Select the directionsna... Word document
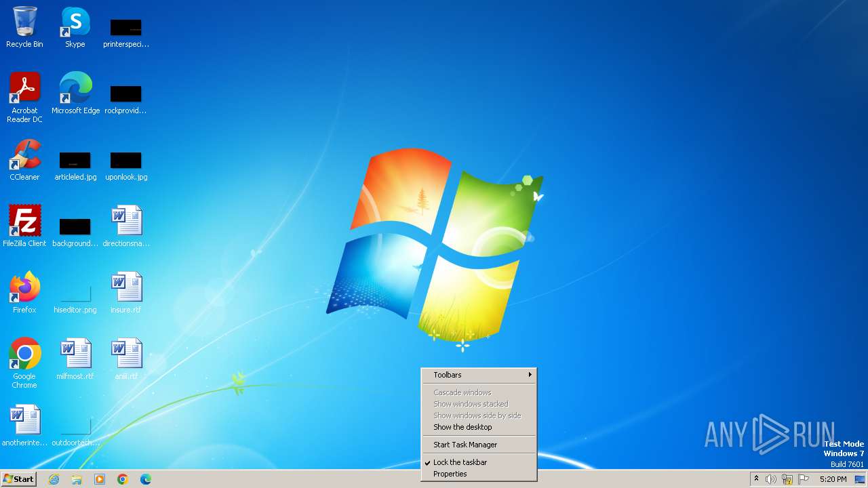 click(x=126, y=226)
